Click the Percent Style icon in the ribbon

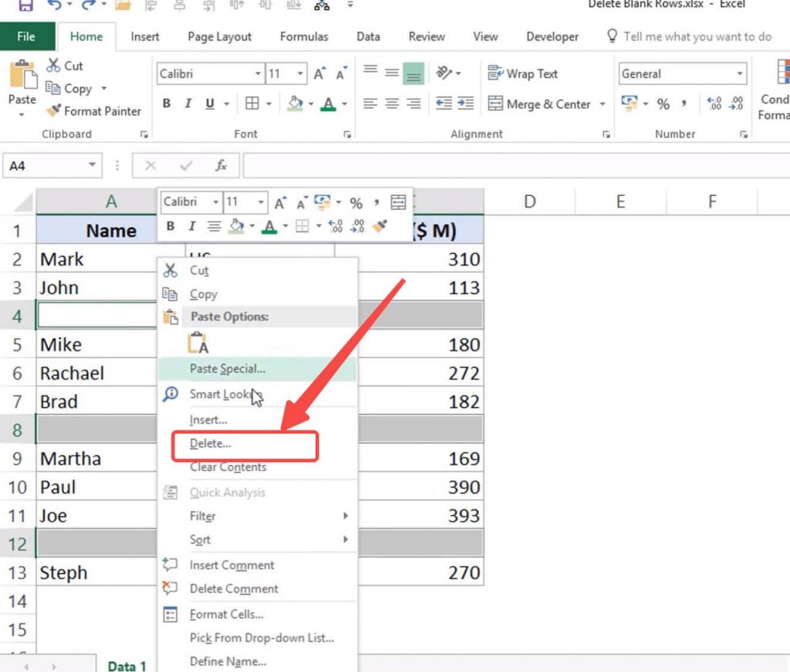pyautogui.click(x=663, y=103)
